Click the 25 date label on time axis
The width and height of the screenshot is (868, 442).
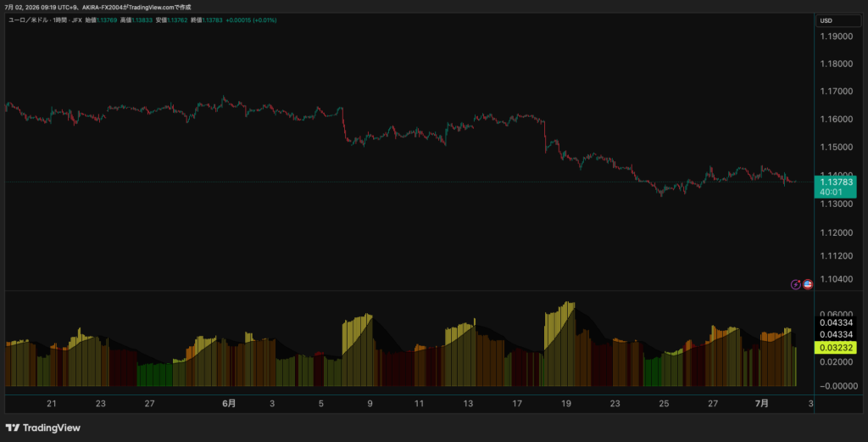(x=664, y=404)
